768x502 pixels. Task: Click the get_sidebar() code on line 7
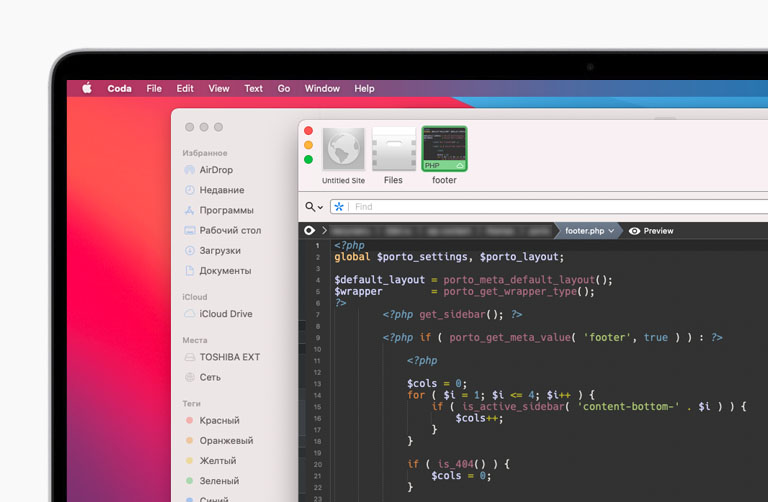pos(461,314)
